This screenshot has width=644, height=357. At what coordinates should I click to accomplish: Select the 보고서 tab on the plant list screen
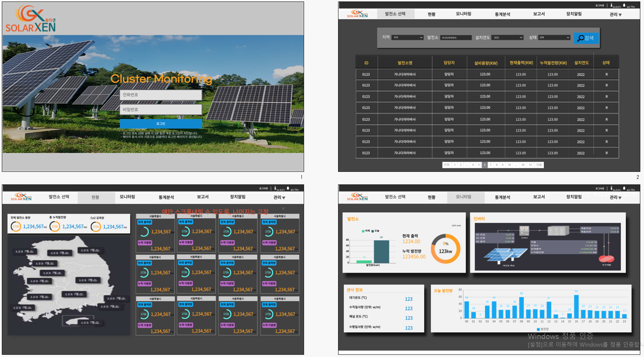point(539,14)
